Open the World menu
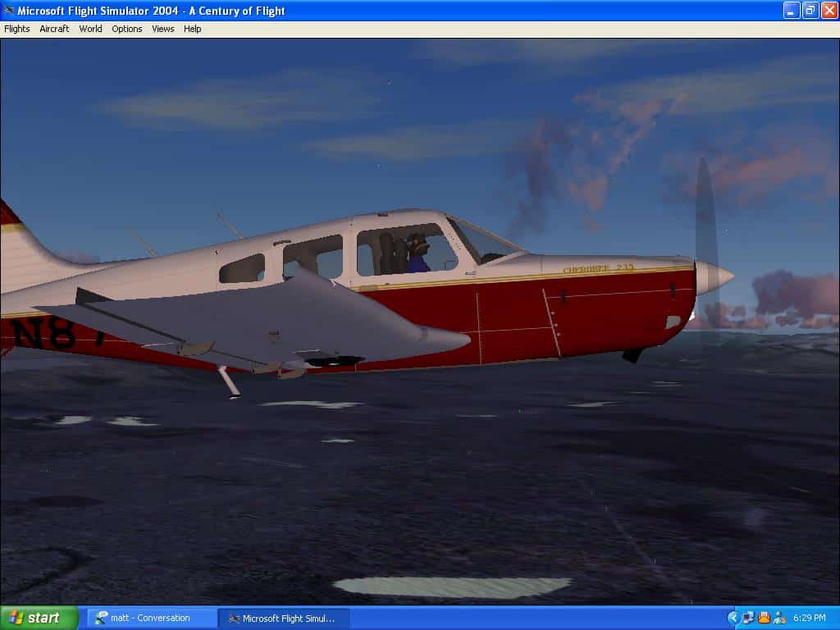 90,29
